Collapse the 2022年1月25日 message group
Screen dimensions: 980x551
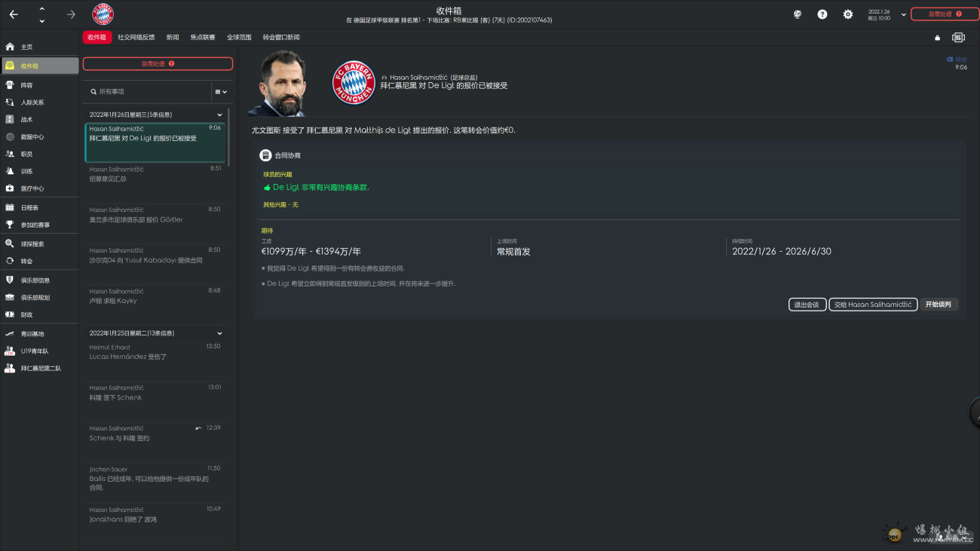tap(220, 333)
